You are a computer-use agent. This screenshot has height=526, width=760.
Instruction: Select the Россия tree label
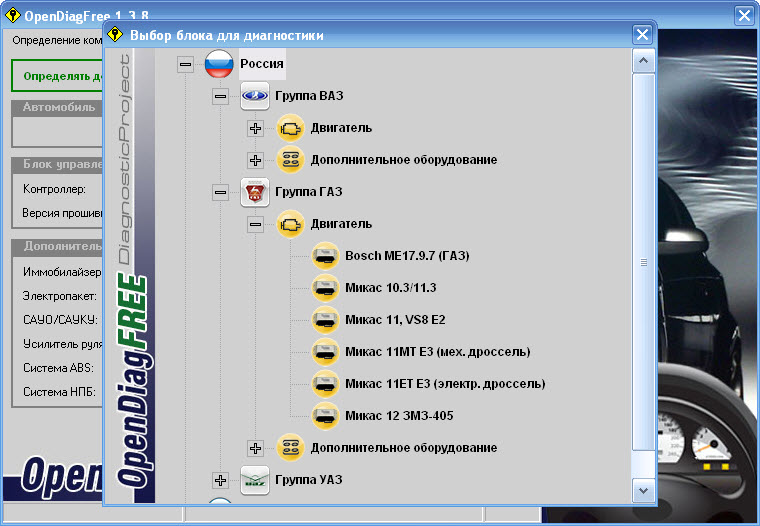(x=262, y=64)
